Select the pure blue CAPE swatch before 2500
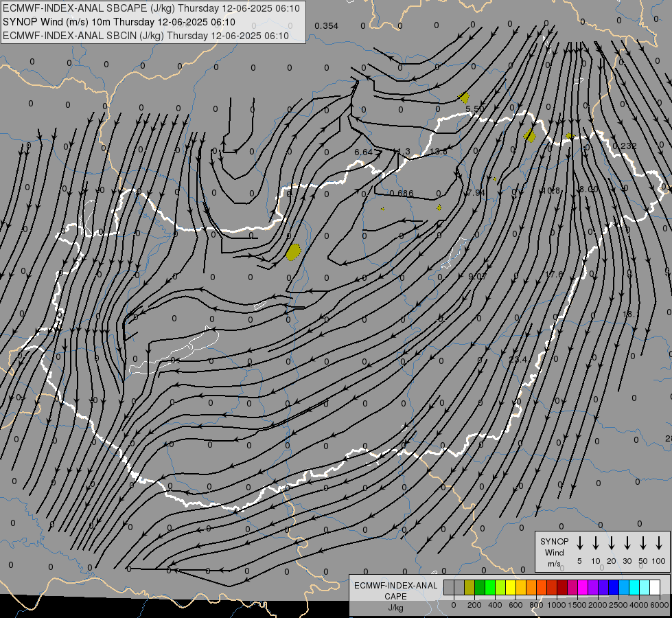 pos(613,587)
